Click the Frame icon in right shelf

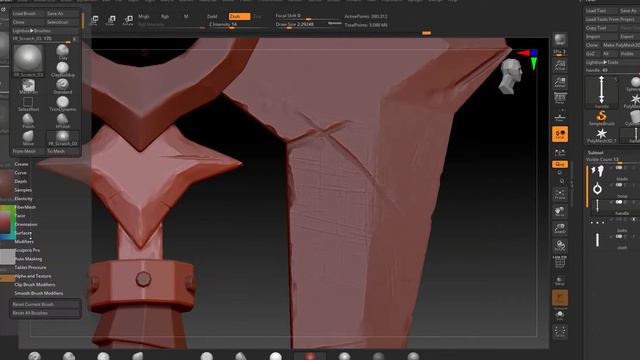click(560, 195)
